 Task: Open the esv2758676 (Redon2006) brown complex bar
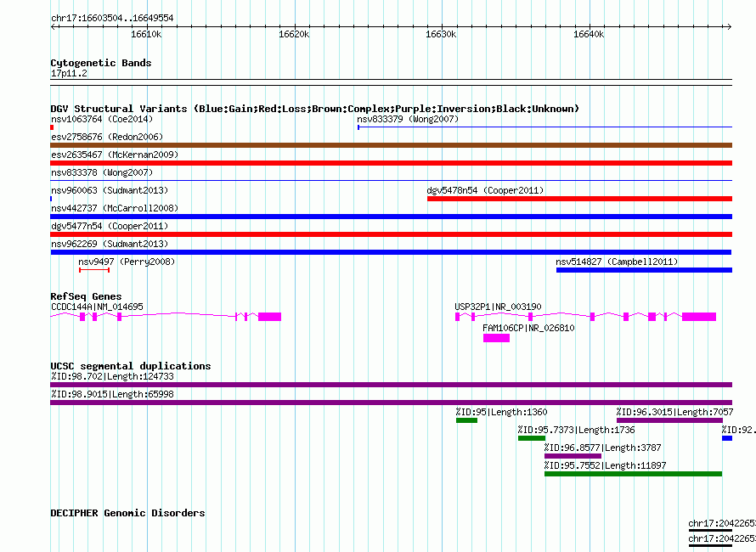point(391,145)
